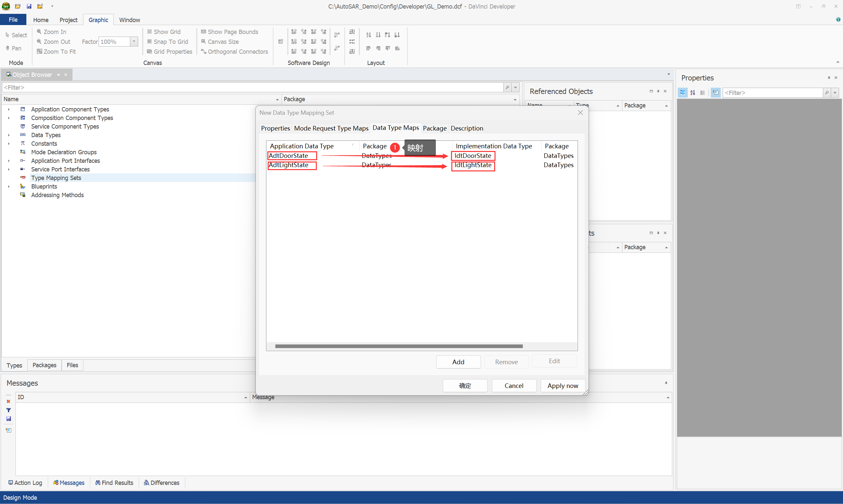Click the red delete messages icon

click(9, 401)
